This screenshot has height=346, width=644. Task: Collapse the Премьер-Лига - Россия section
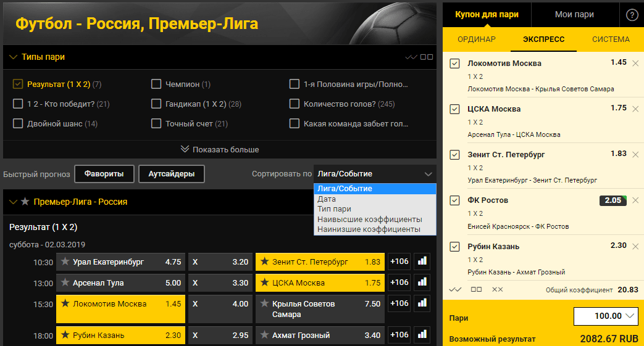coord(13,202)
